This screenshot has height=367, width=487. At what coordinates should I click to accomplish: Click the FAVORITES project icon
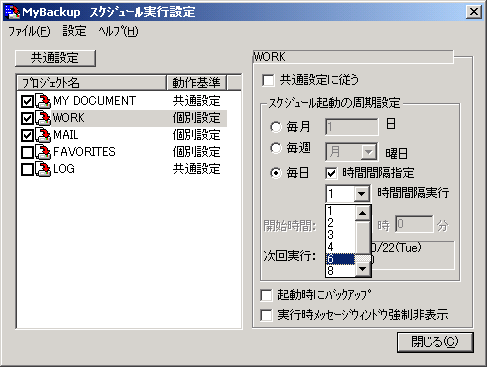(x=43, y=152)
